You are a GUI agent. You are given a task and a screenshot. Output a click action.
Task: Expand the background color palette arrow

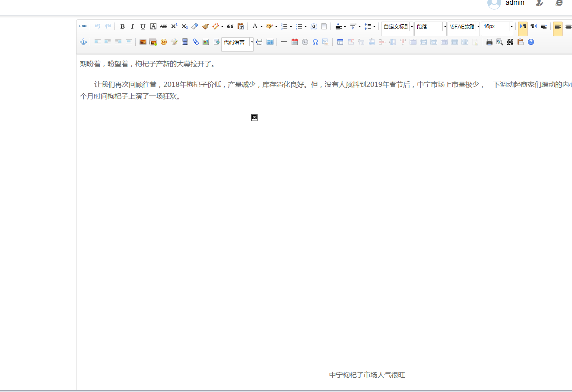276,26
